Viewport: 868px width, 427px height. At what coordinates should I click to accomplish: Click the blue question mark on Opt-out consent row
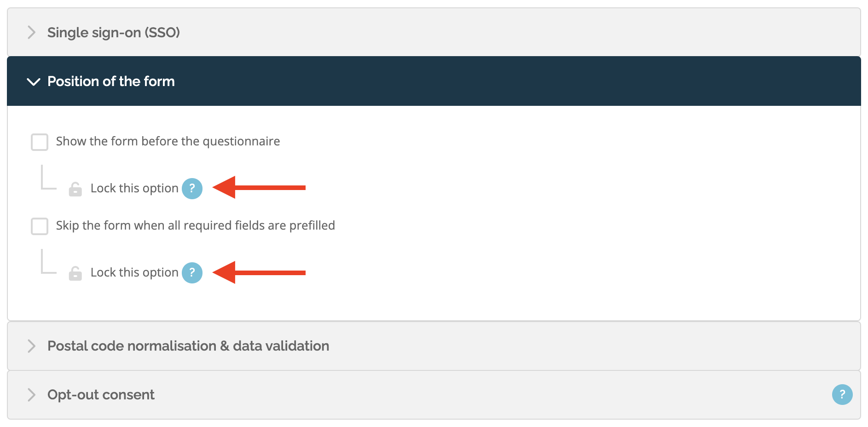point(842,394)
